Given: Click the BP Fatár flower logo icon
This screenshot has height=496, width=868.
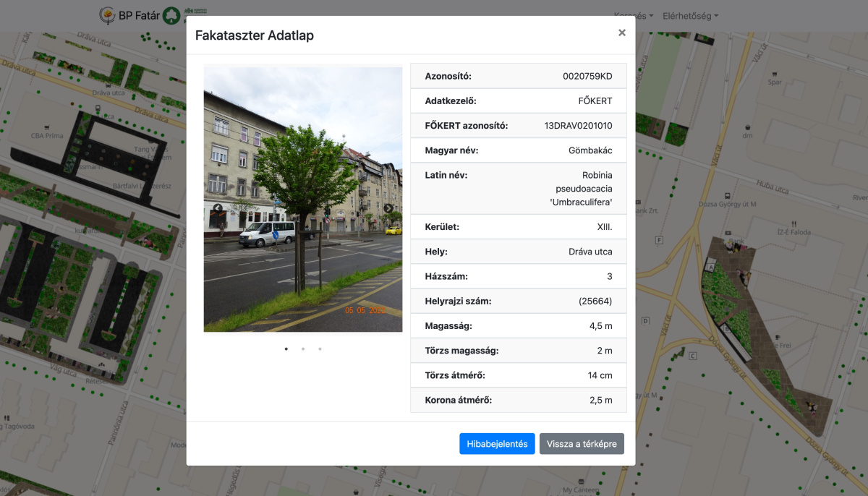Looking at the screenshot, I should (x=107, y=15).
